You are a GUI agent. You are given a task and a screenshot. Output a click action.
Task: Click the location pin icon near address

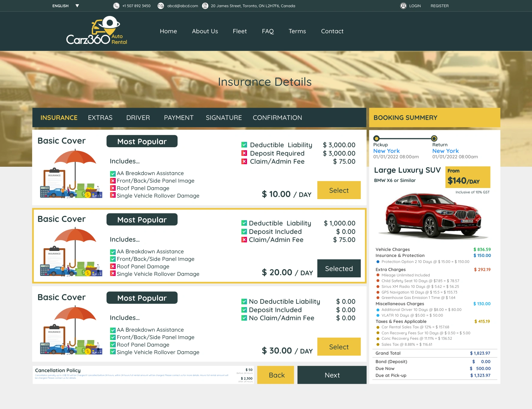205,5
